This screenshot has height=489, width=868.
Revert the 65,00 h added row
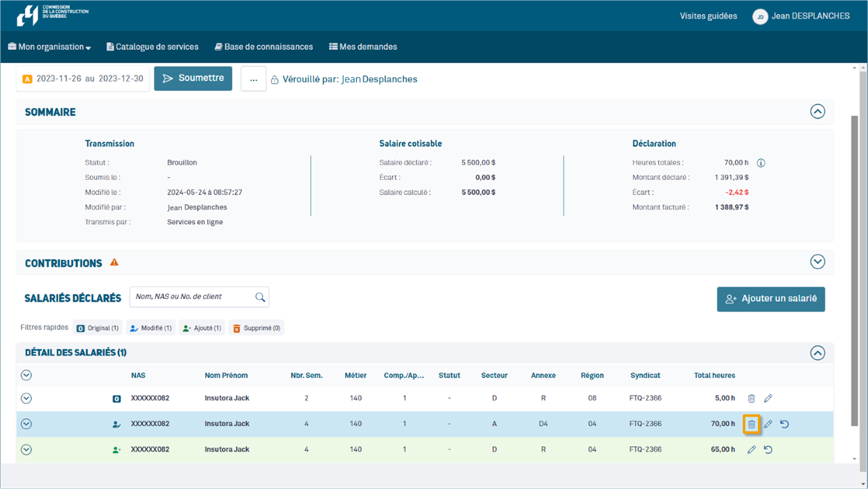(768, 449)
